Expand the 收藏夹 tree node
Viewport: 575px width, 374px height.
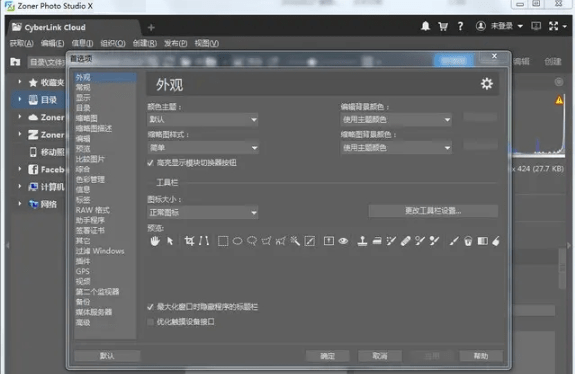click(x=20, y=82)
